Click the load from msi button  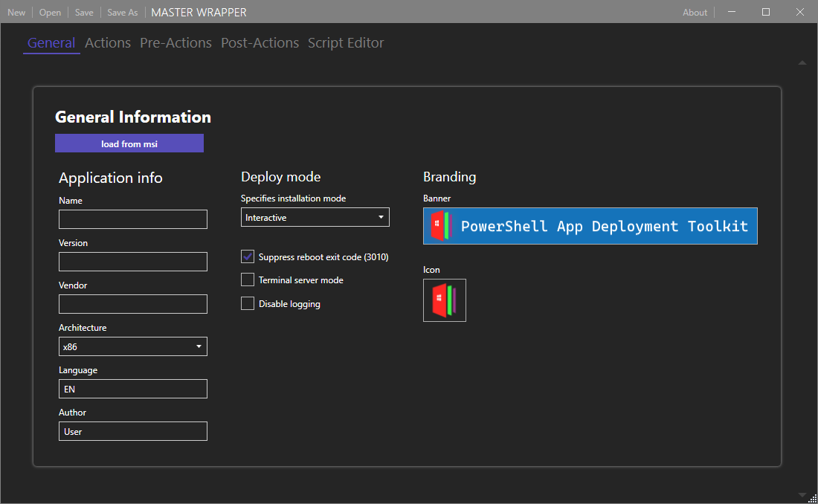129,143
